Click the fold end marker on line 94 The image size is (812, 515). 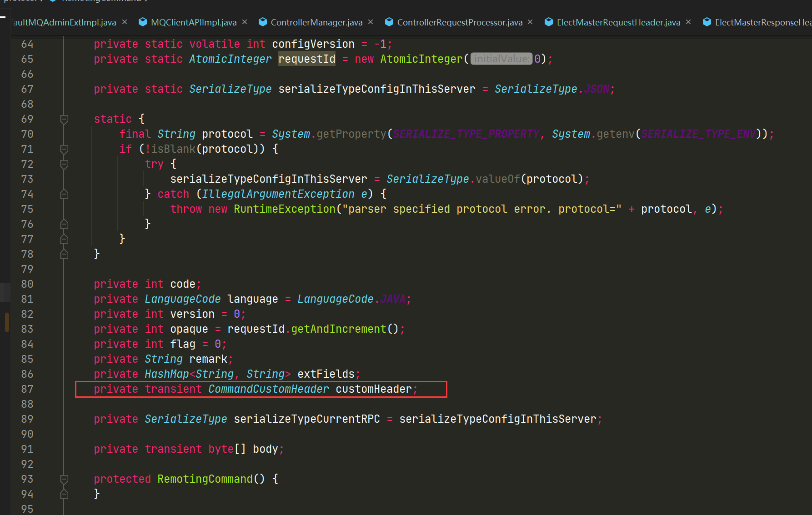64,494
